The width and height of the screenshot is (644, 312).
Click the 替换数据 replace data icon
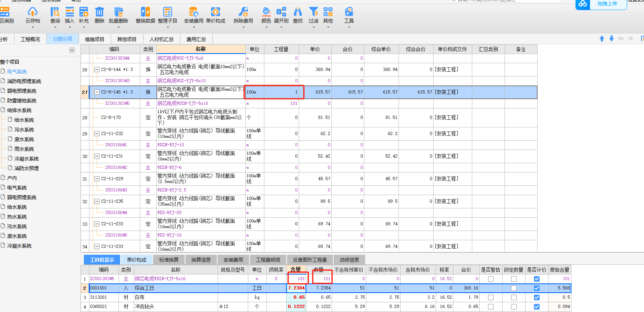[145, 12]
